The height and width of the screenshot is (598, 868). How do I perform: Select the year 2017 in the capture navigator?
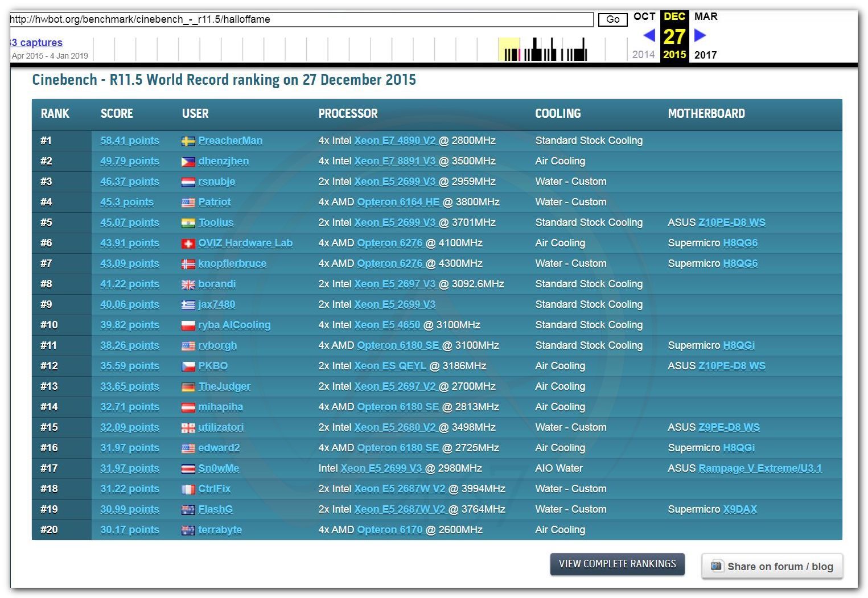tap(705, 55)
